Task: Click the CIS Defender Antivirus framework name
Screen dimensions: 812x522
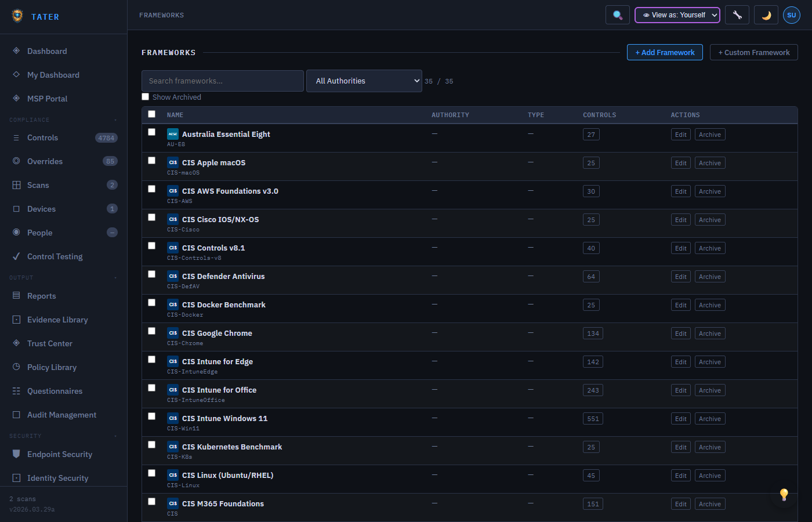Action: [x=223, y=276]
